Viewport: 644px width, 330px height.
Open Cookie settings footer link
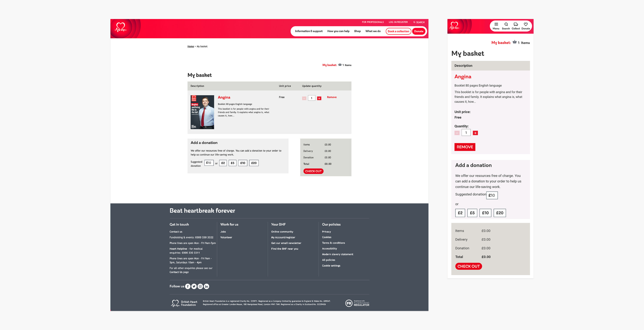point(331,266)
